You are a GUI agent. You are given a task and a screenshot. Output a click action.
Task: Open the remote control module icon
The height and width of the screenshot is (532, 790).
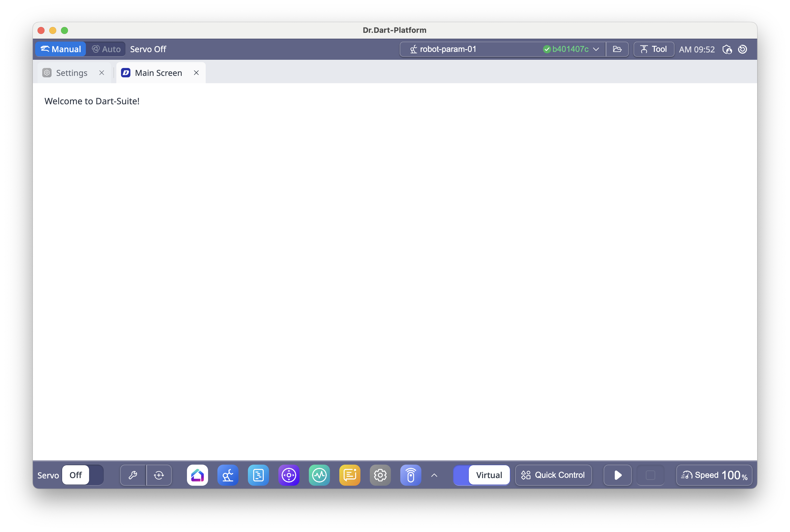coord(411,475)
